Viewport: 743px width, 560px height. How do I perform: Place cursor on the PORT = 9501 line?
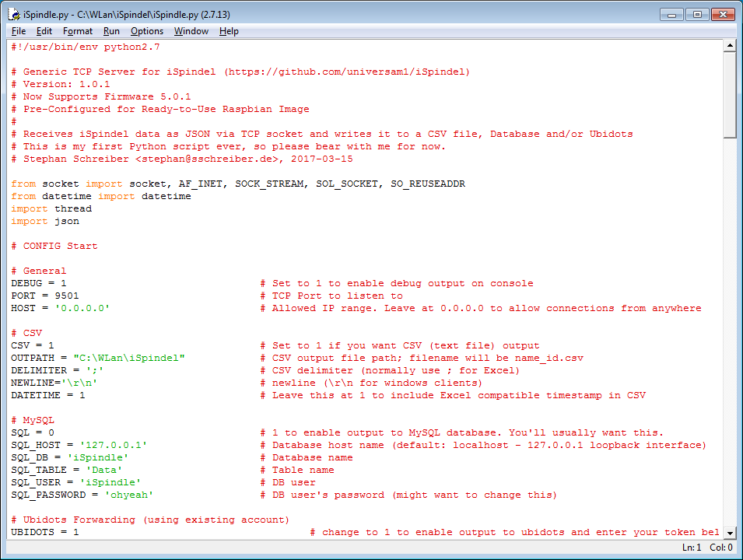(45, 296)
